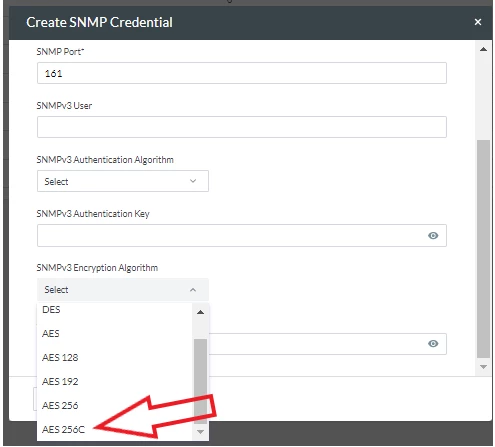Click the SNMPv3 Authentication Key field
The image size is (495, 447).
[242, 235]
